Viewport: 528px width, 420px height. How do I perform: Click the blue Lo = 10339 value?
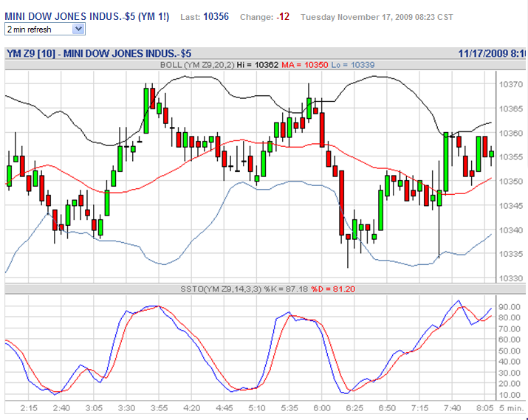pos(353,65)
